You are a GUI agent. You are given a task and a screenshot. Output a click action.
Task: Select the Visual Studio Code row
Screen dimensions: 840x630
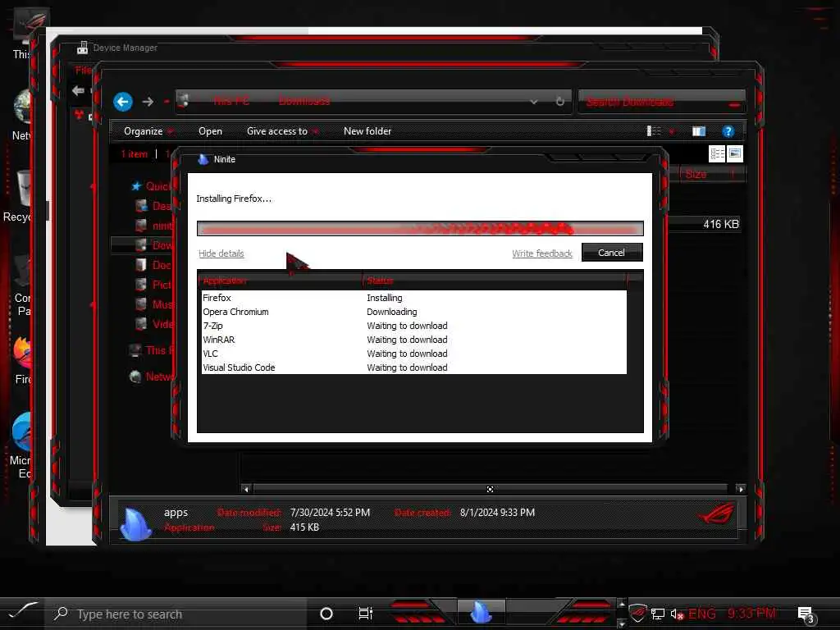click(x=413, y=367)
